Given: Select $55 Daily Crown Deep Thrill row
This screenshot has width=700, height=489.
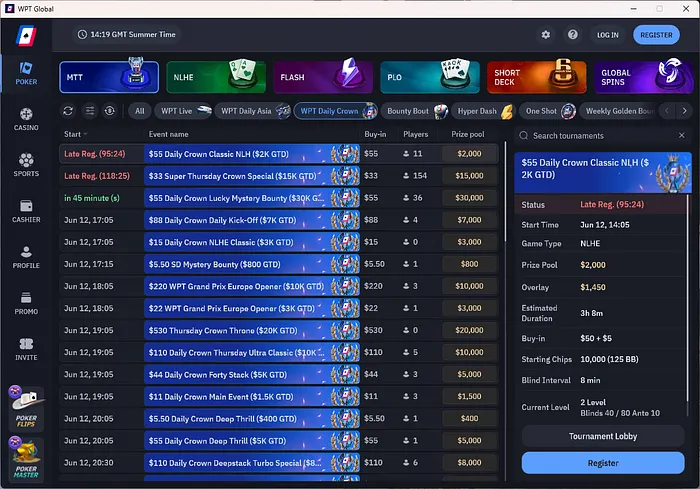Looking at the screenshot, I should [279, 441].
